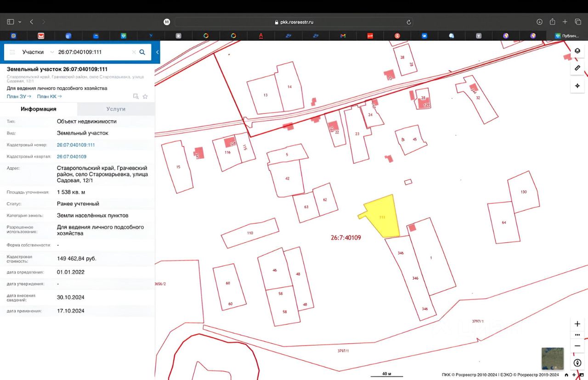Select the ruler measurement tool

point(577,68)
